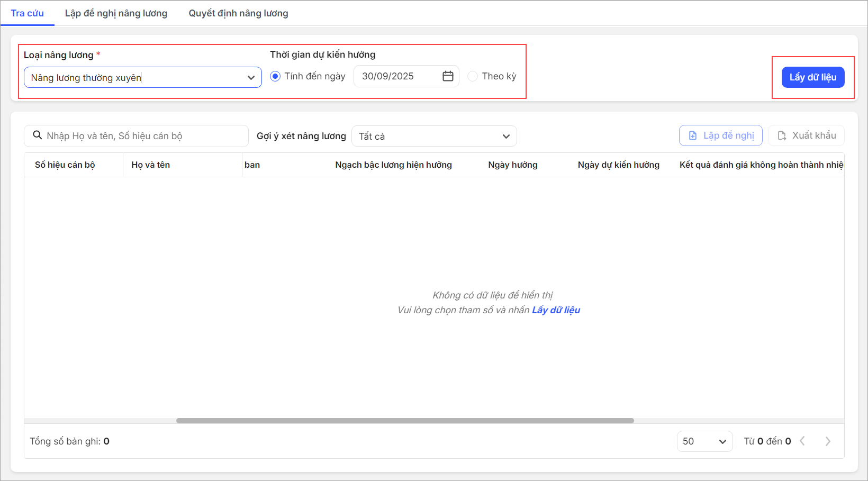Expand the Loại nâng lương dropdown
Screen dimensions: 868x481
point(251,78)
